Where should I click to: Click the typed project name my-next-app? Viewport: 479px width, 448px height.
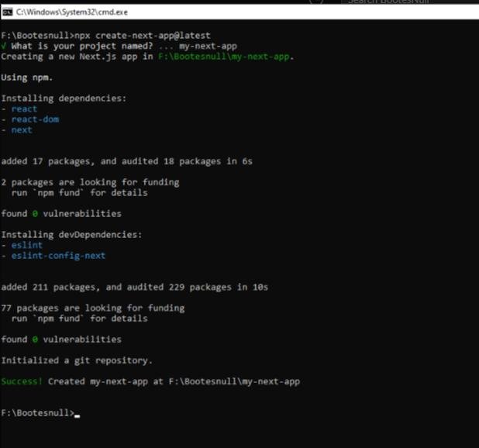tap(207, 46)
